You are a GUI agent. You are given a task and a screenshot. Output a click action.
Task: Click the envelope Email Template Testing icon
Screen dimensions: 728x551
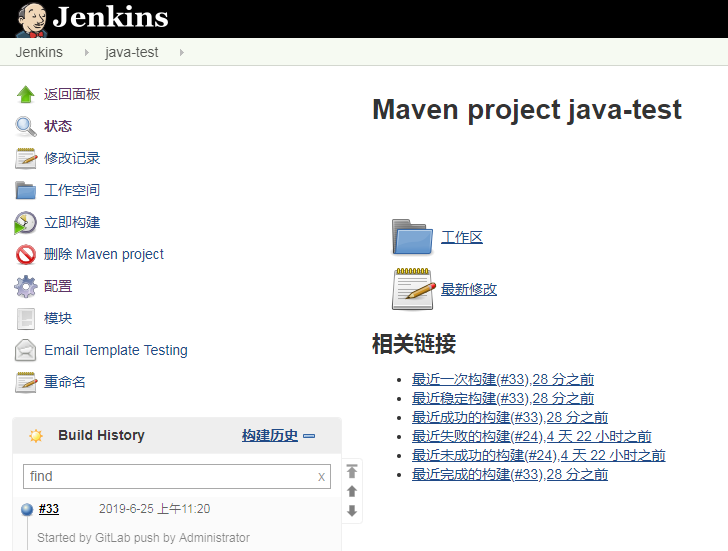click(26, 350)
